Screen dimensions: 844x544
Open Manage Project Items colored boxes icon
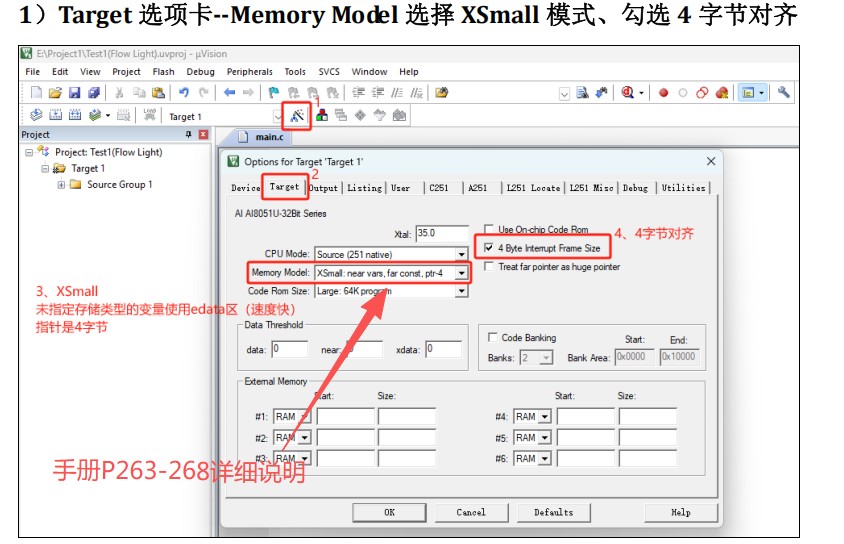[322, 115]
